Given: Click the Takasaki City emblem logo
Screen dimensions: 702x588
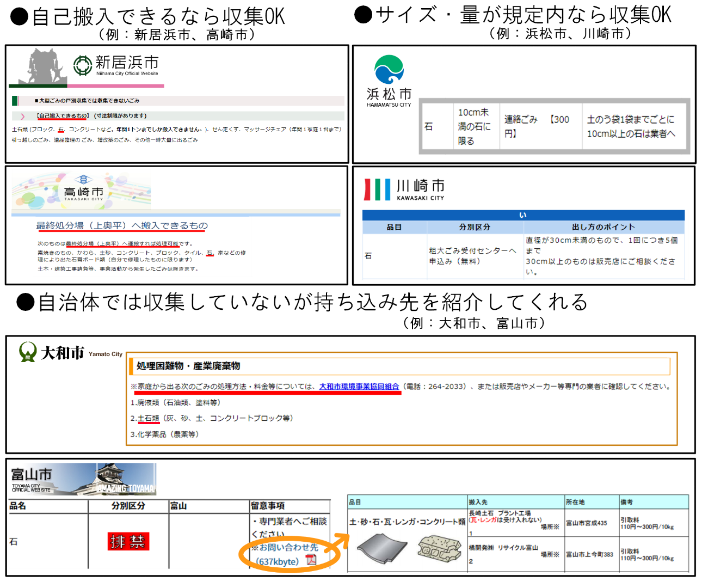Looking at the screenshot, I should [x=83, y=180].
